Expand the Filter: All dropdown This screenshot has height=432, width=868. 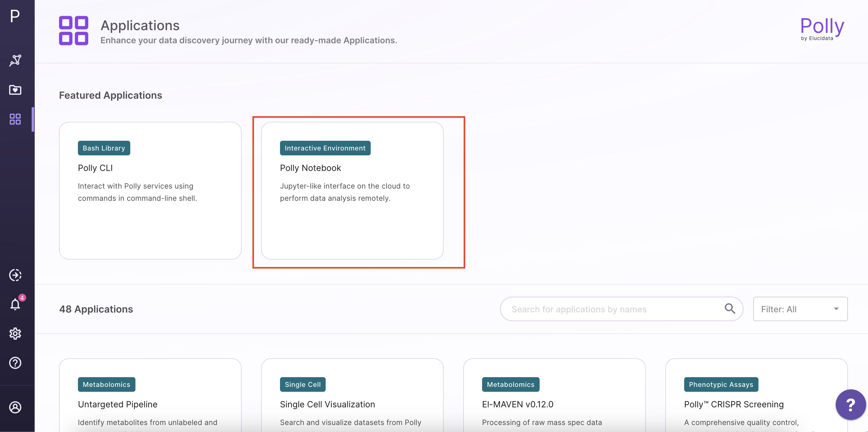pyautogui.click(x=800, y=309)
